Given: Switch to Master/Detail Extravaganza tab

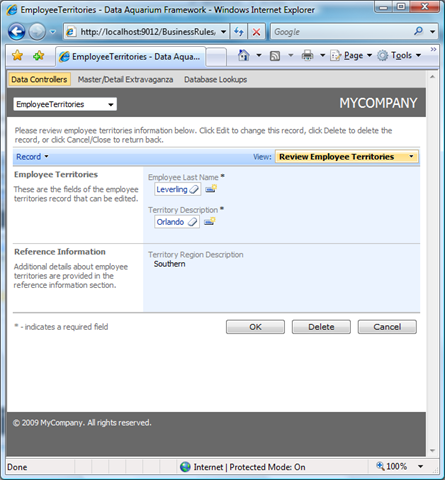Looking at the screenshot, I should point(125,80).
